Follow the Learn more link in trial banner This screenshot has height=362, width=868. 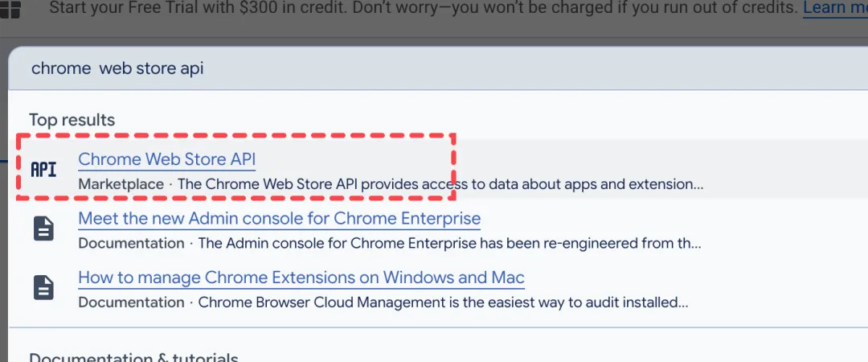[x=835, y=8]
